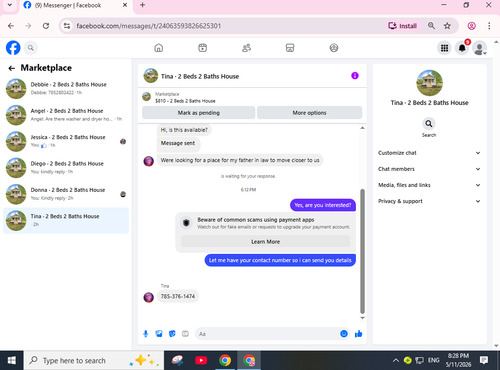Open the account profile picture menu
The image size is (500, 370).
[x=479, y=48]
